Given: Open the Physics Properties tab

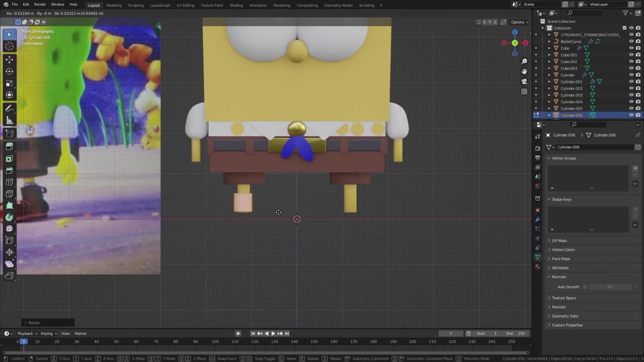Looking at the screenshot, I should click(538, 238).
